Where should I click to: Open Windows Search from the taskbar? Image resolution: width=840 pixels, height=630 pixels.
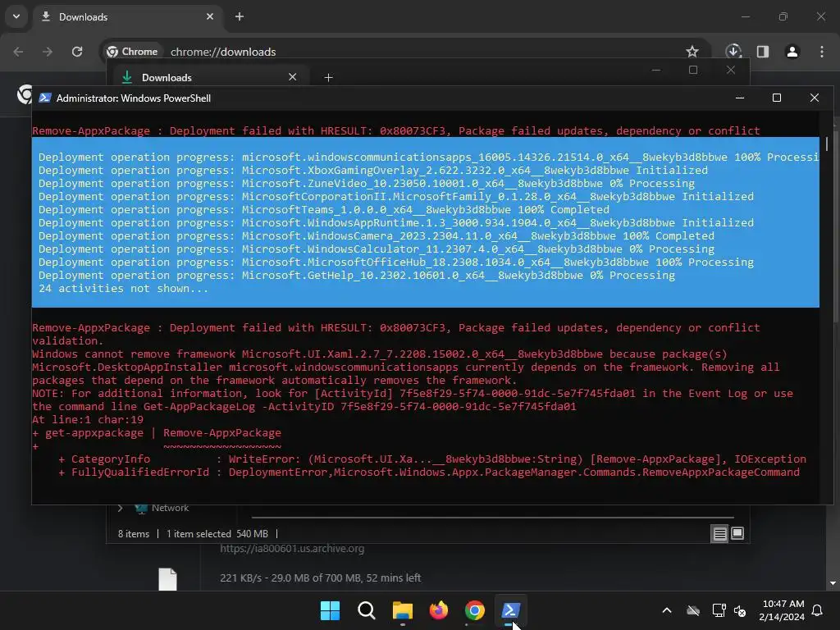coord(367,610)
